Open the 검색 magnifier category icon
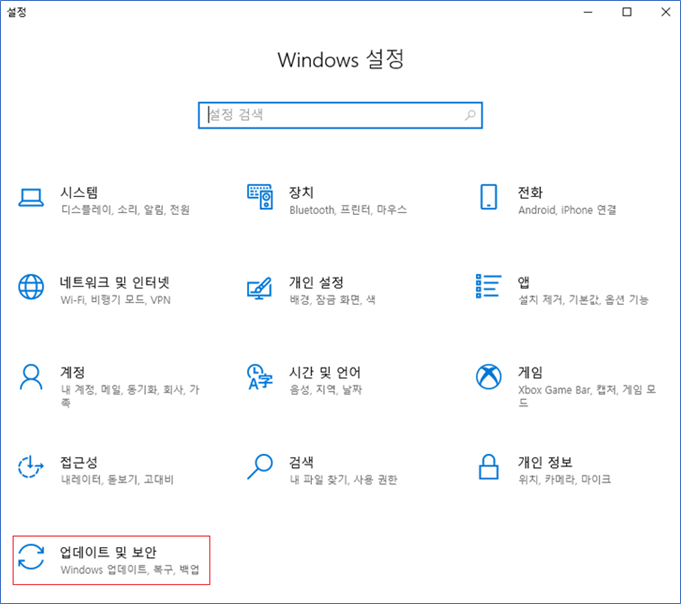Viewport: 681px width, 604px height. click(260, 467)
